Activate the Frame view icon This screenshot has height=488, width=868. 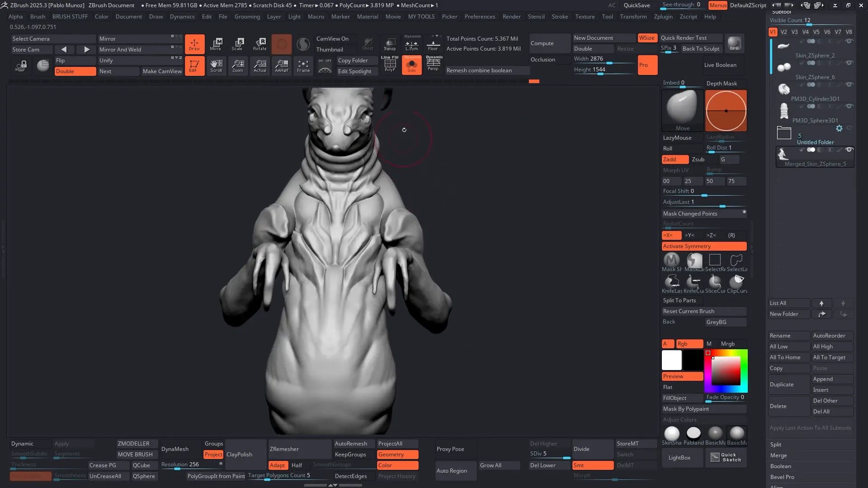point(303,66)
